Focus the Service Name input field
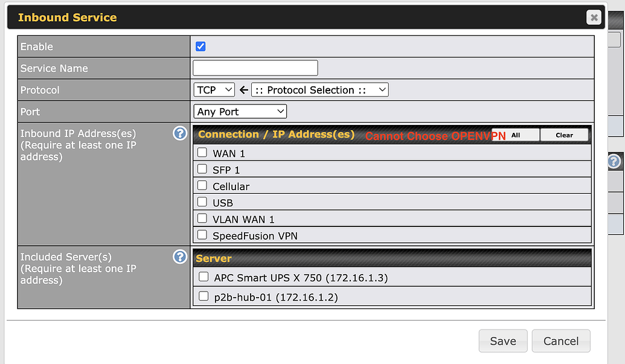The height and width of the screenshot is (364, 625). (x=255, y=68)
